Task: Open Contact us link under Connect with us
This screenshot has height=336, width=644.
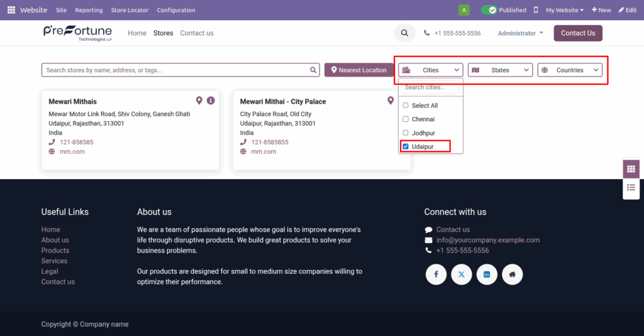Action: pyautogui.click(x=453, y=230)
